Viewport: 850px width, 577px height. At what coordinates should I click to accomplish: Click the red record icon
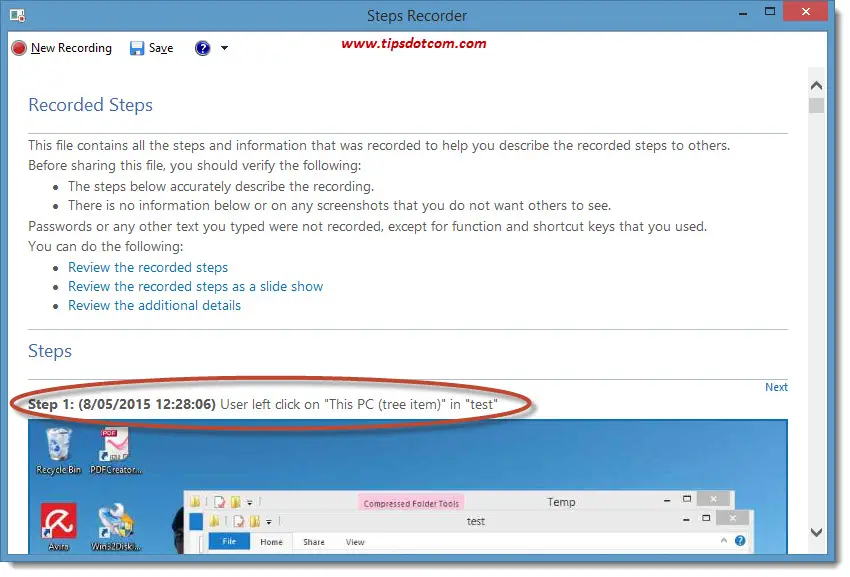click(x=18, y=48)
